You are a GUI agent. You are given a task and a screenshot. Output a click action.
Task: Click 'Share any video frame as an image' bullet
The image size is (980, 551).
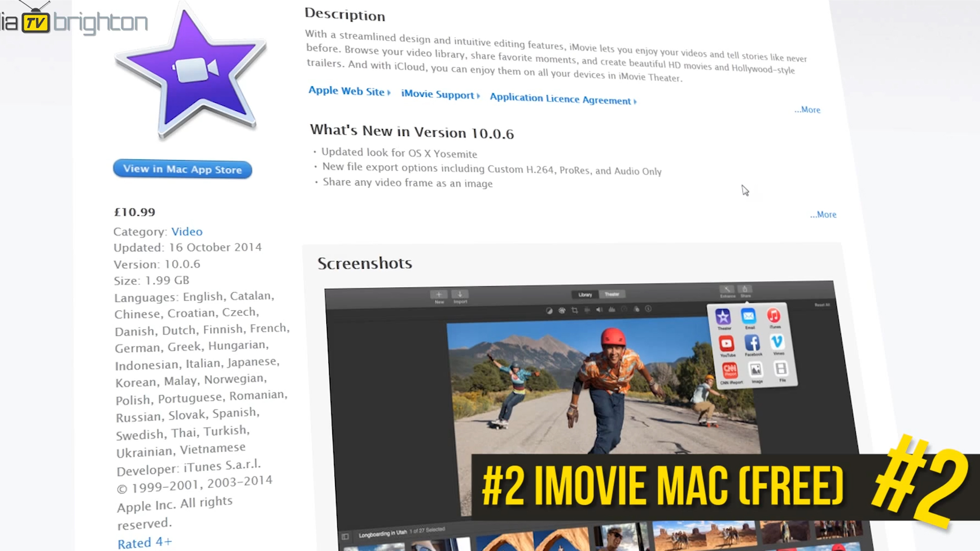[x=407, y=183]
